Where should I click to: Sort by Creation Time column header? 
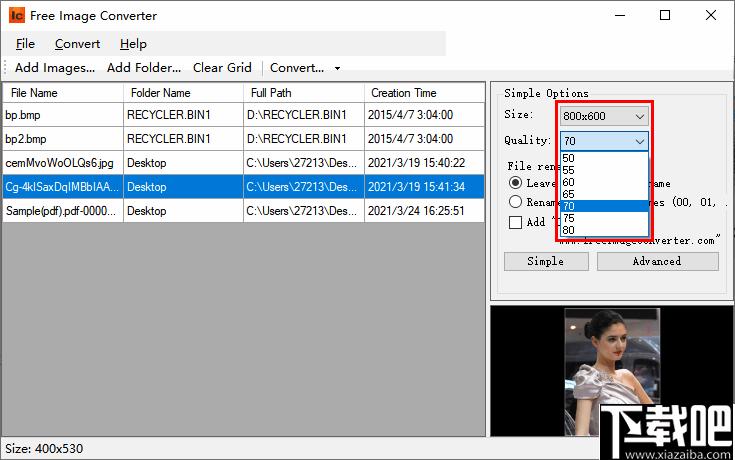(404, 93)
